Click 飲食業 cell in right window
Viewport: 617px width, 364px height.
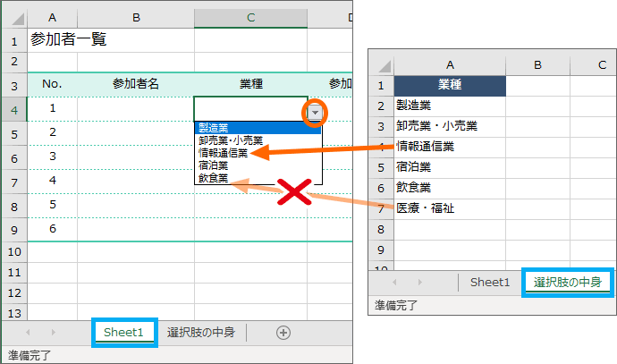pyautogui.click(x=450, y=188)
